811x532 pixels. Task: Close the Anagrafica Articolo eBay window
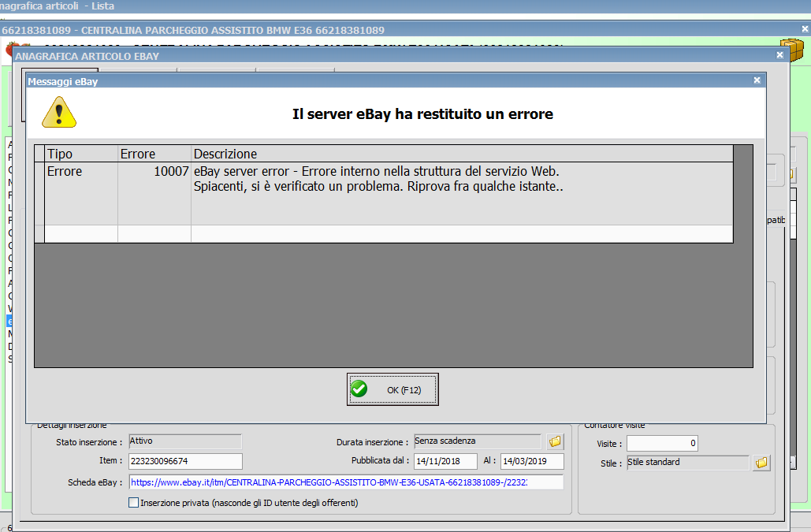click(x=780, y=55)
